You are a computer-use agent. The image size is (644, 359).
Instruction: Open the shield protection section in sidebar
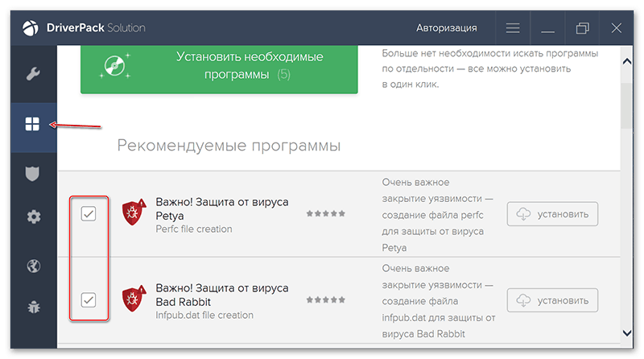33,173
